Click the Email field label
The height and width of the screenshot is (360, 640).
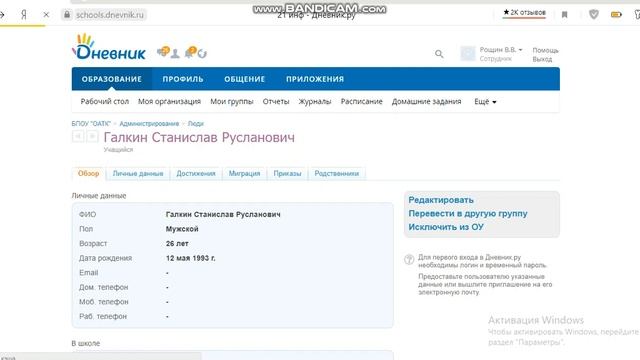(89, 273)
